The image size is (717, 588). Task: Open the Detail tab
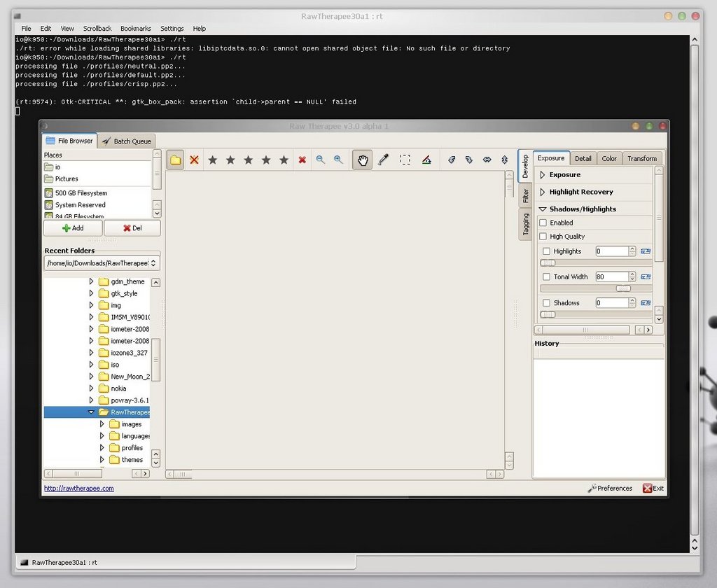(x=583, y=158)
